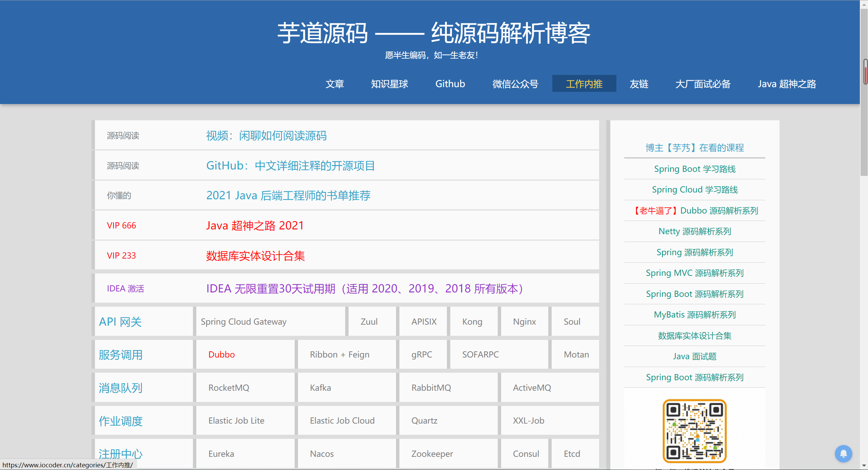Select the 知识星球 navigation item
Image resolution: width=868 pixels, height=470 pixels.
[x=390, y=84]
